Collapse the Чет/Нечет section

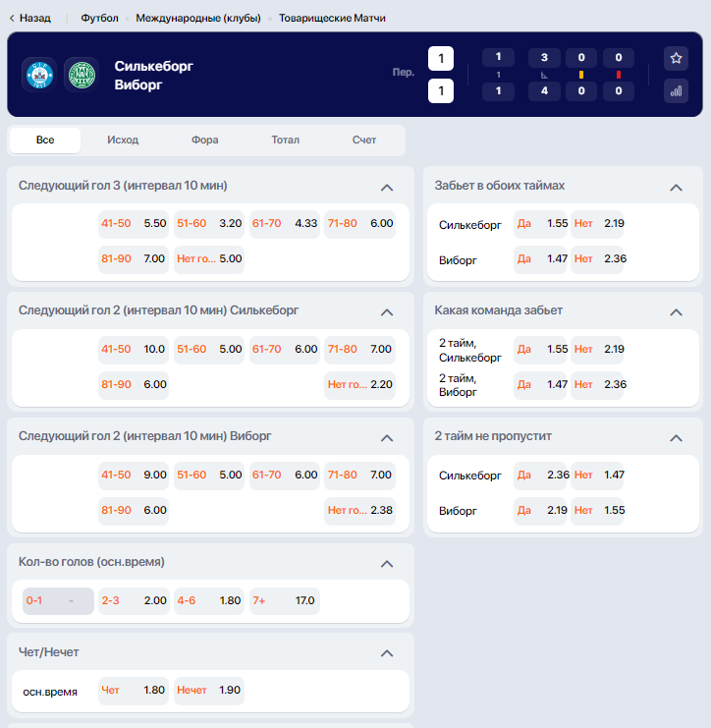(387, 653)
